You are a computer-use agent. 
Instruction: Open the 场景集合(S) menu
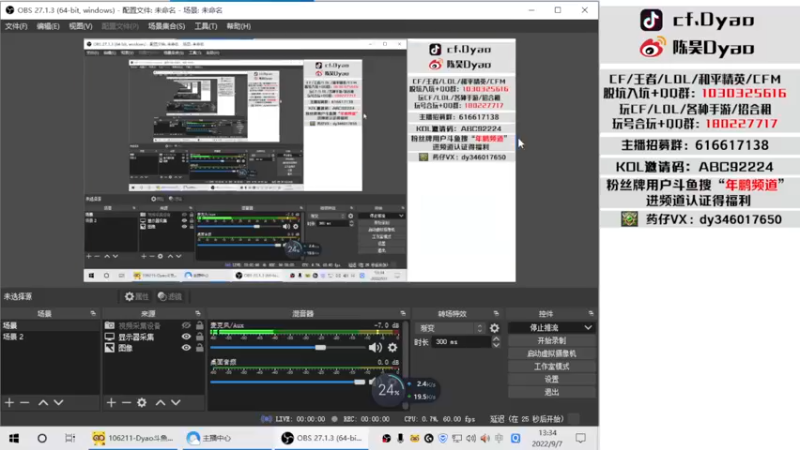pos(166,26)
